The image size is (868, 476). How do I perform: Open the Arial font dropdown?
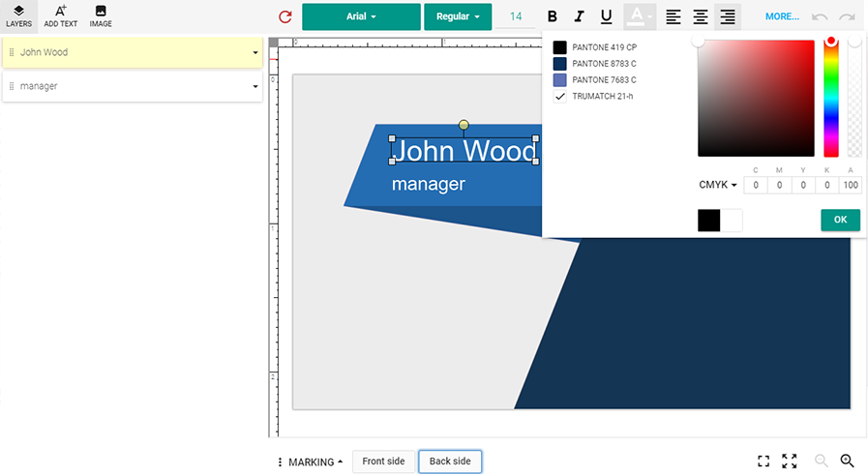point(361,16)
